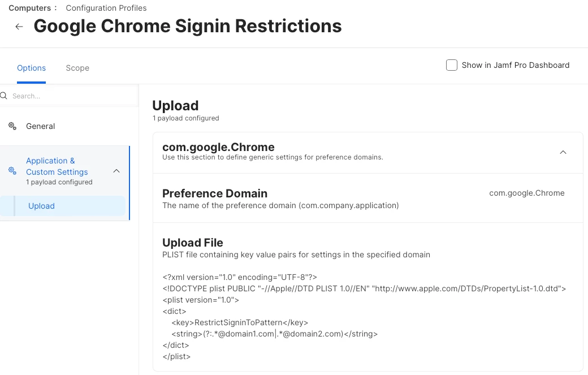Click sidebar '1 payload configured' text
The image size is (588, 375).
[59, 182]
